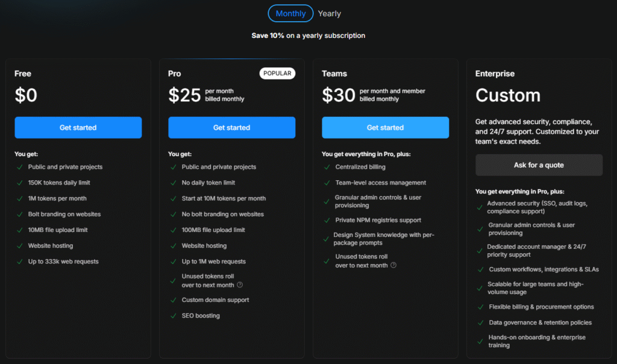Click the Enterprise plan title
This screenshot has height=364, width=617.
(x=495, y=74)
